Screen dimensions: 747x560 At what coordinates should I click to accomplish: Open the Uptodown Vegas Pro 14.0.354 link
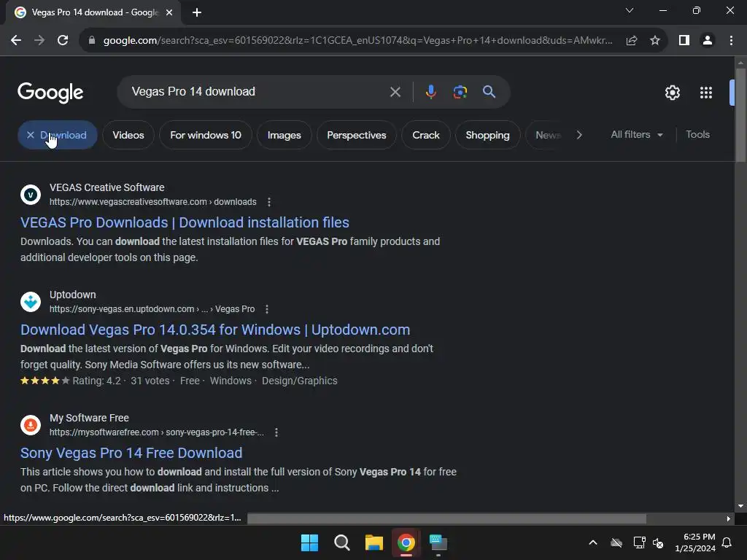215,330
